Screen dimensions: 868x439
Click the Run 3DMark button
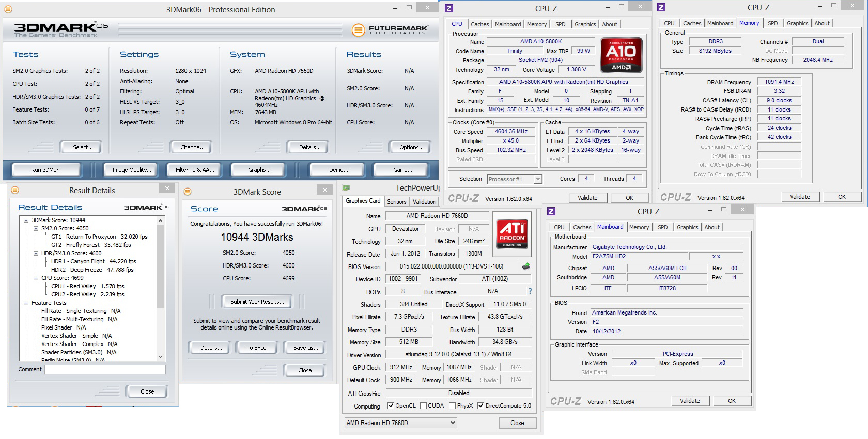(46, 170)
